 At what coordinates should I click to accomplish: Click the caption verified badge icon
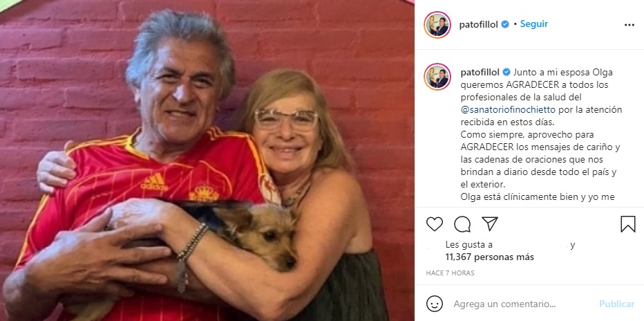click(x=506, y=73)
